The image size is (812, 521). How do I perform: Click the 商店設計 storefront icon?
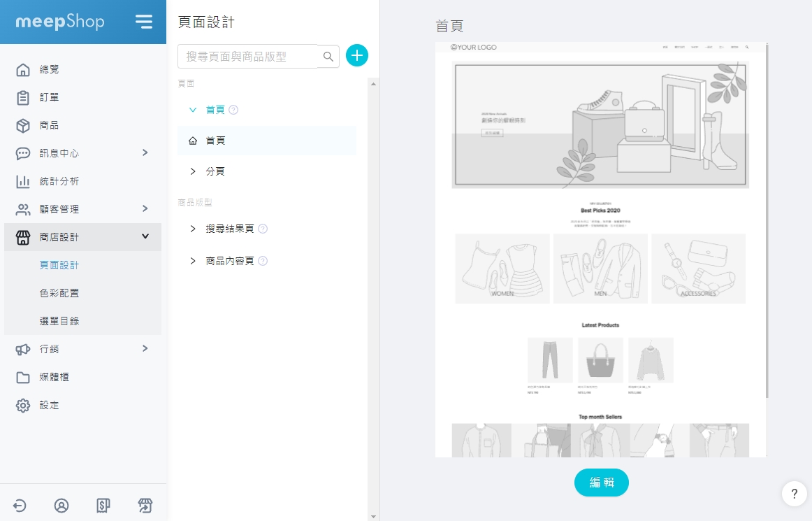coord(23,238)
